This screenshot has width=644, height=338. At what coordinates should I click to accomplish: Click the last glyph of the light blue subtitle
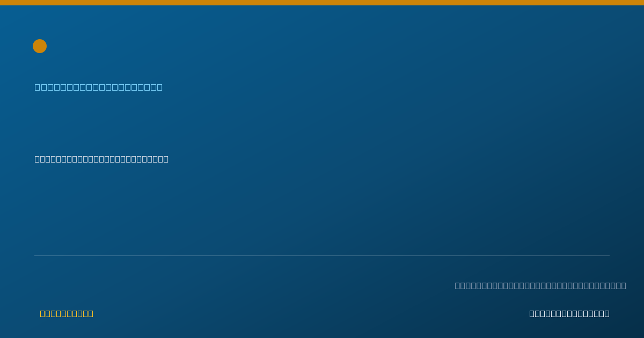coord(160,87)
